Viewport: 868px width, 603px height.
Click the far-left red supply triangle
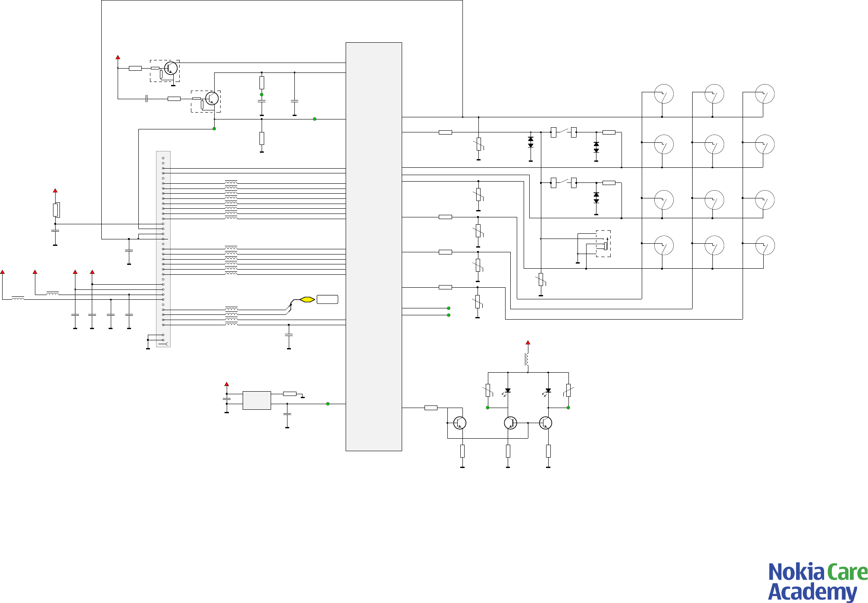(3, 272)
